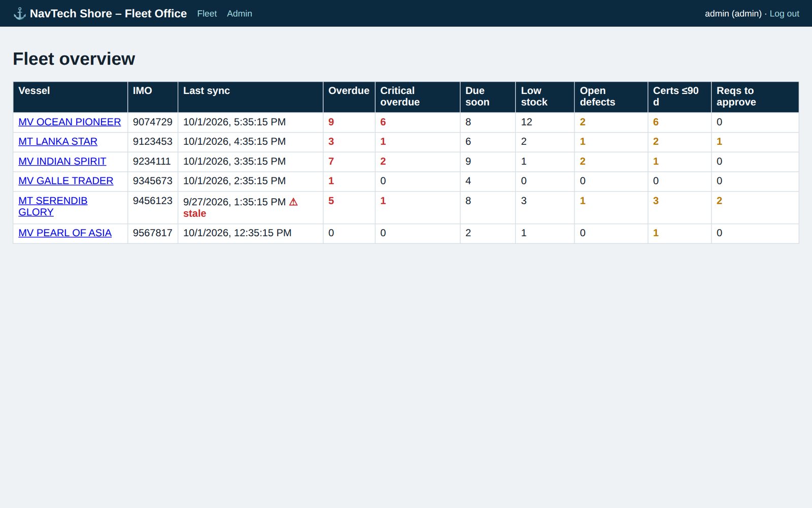Click the Open defects column header
Image resolution: width=812 pixels, height=508 pixels.
coord(611,97)
